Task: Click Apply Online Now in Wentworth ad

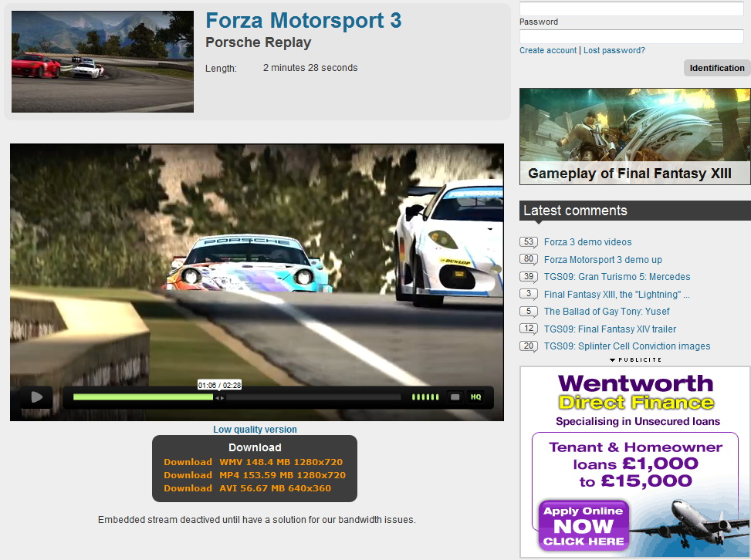Action: click(584, 526)
